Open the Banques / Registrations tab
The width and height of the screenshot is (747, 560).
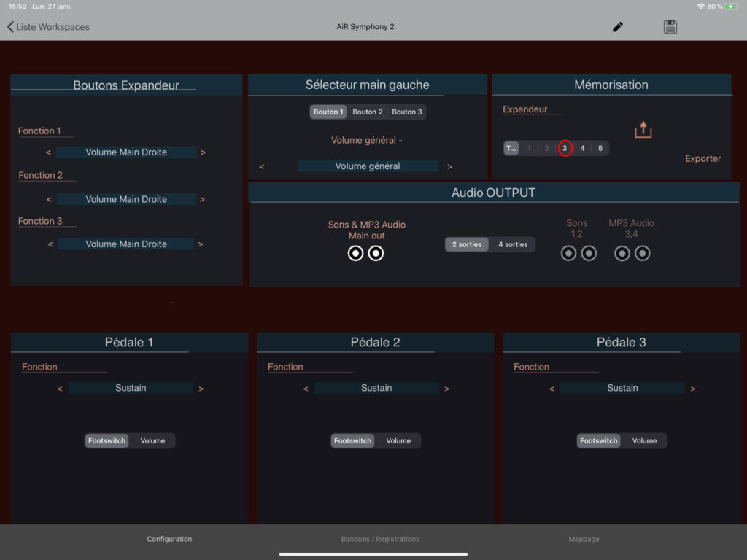tap(380, 539)
